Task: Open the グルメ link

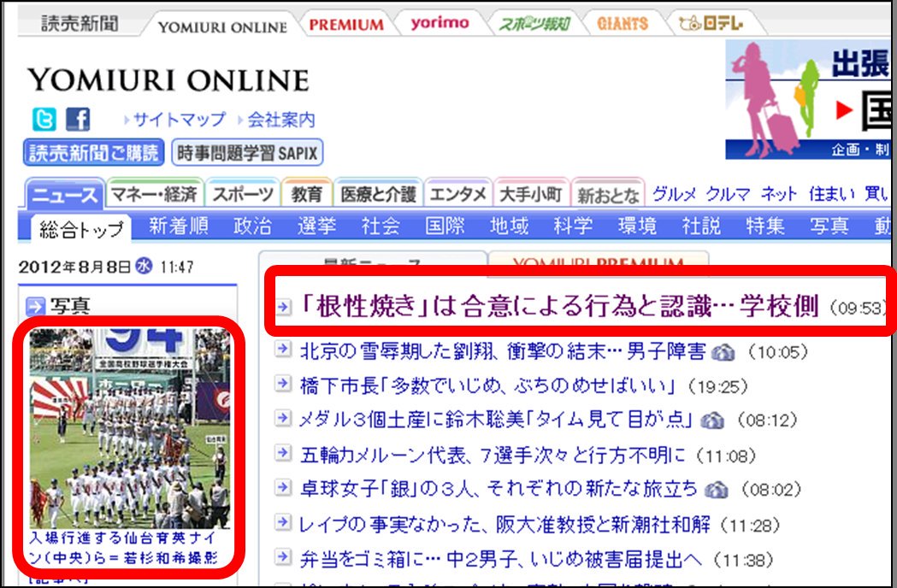Action: coord(674,195)
